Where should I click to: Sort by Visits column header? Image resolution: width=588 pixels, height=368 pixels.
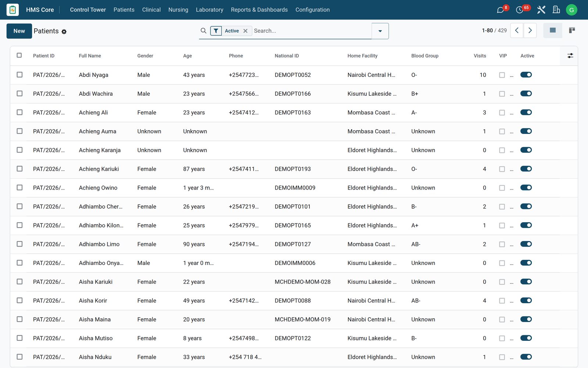[x=480, y=56]
